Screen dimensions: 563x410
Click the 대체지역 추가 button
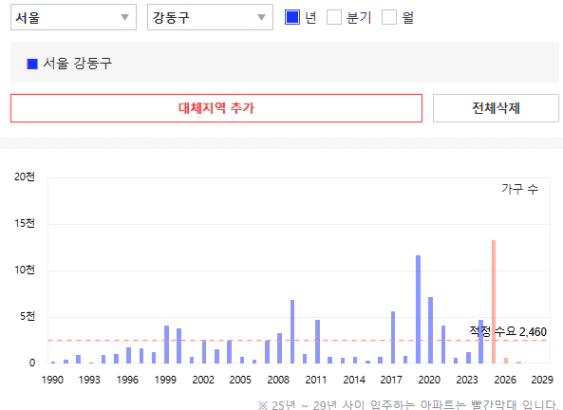[x=216, y=108]
